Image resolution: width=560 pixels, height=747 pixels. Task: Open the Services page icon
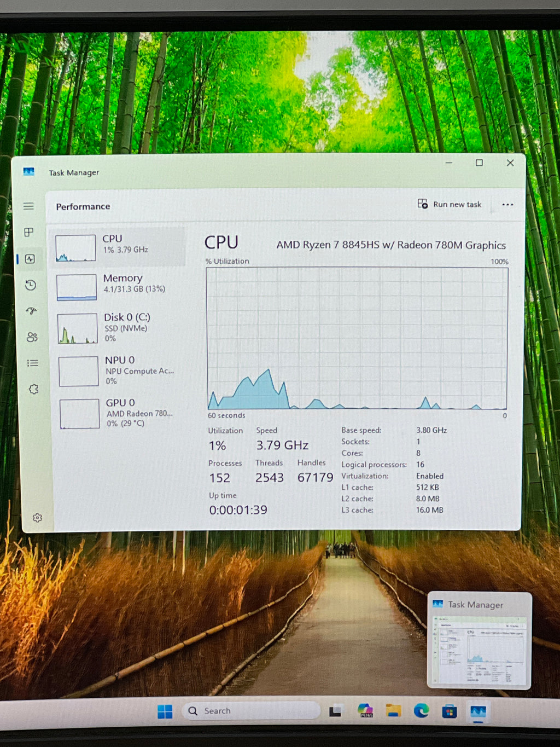(34, 389)
